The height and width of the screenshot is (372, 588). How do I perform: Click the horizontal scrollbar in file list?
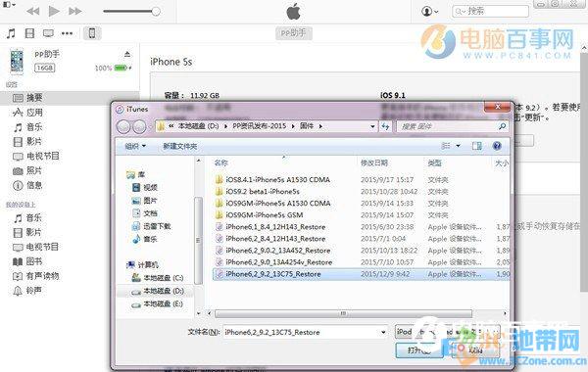tap(343, 313)
